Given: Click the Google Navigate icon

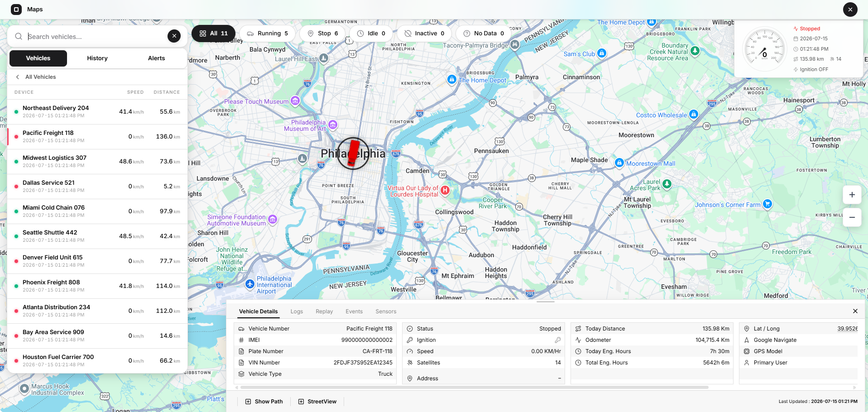Looking at the screenshot, I should (x=747, y=340).
